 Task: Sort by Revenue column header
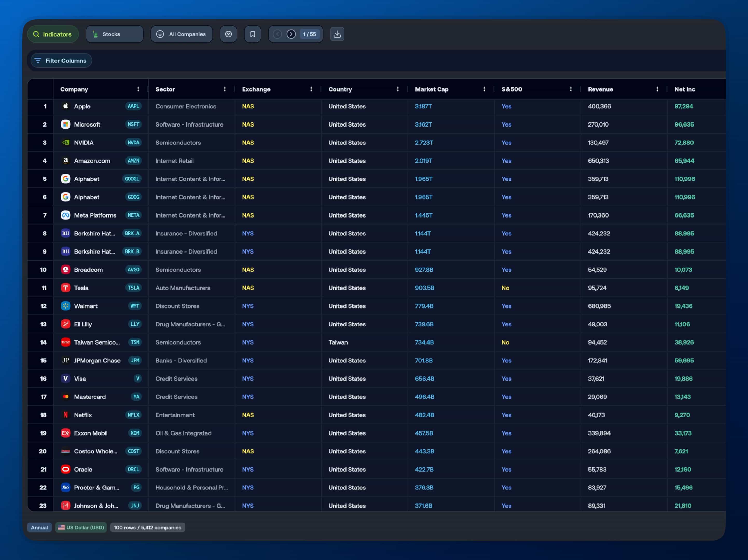pyautogui.click(x=600, y=89)
